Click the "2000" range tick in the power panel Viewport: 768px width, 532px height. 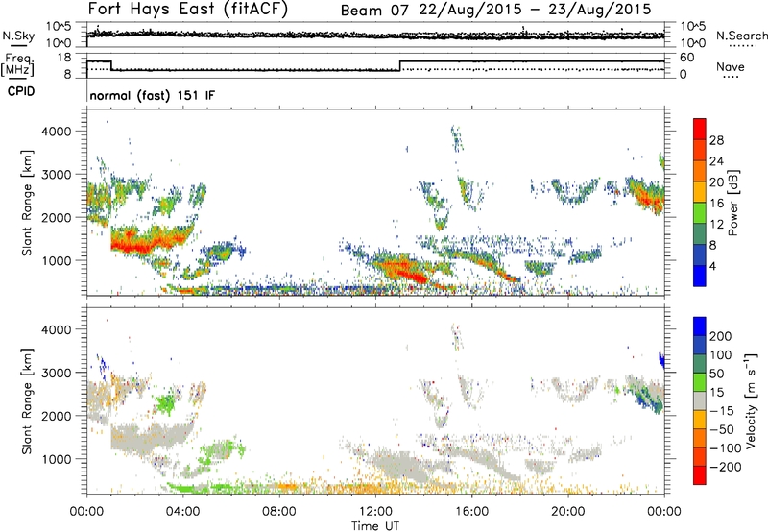[x=57, y=217]
